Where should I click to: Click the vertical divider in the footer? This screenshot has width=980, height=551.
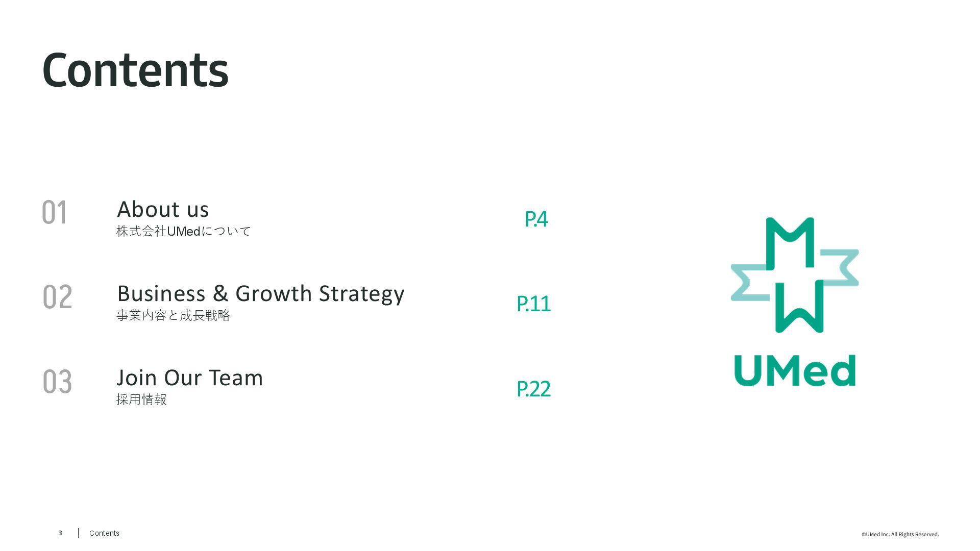pyautogui.click(x=78, y=533)
